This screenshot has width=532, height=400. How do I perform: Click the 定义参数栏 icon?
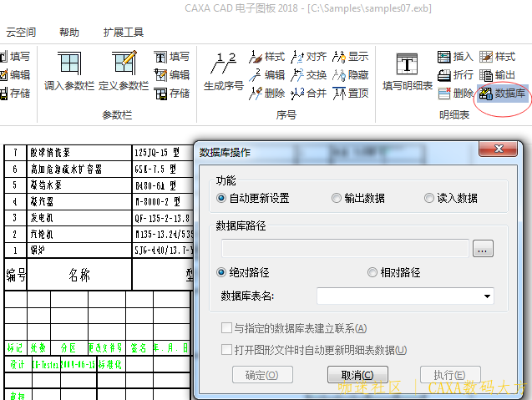124,64
